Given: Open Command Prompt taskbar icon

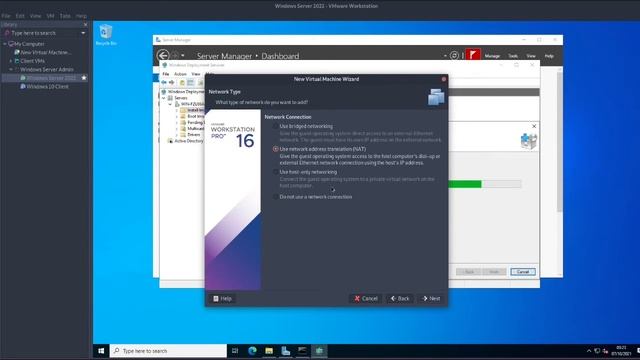Looking at the screenshot, I should tap(302, 351).
